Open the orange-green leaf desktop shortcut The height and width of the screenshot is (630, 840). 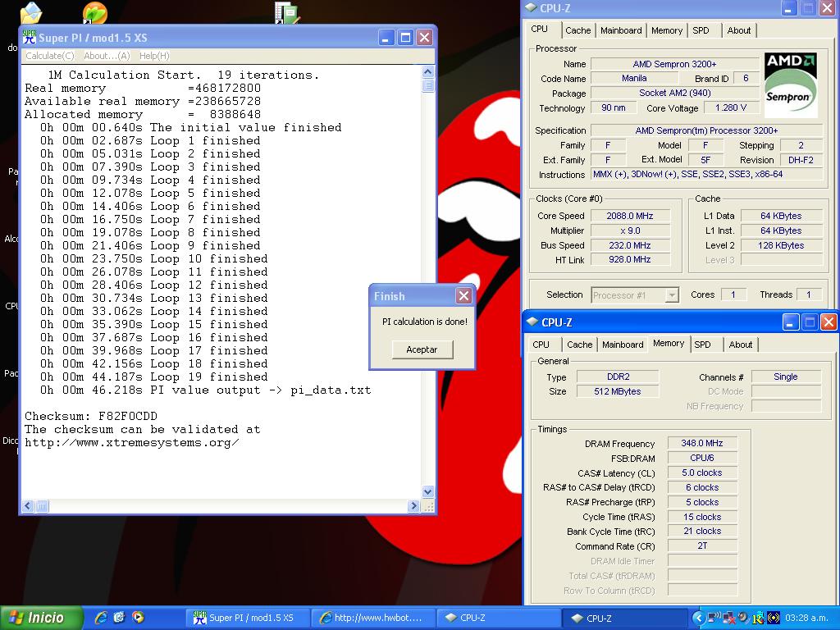[95, 13]
